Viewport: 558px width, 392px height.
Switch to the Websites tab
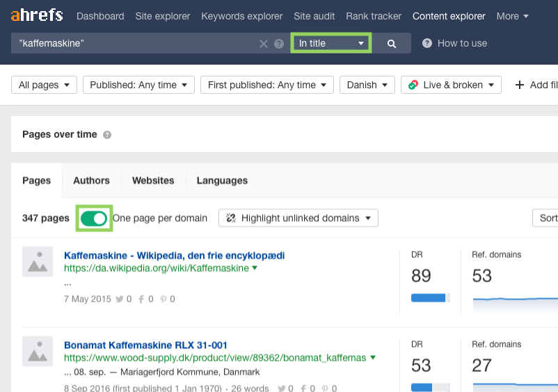153,181
